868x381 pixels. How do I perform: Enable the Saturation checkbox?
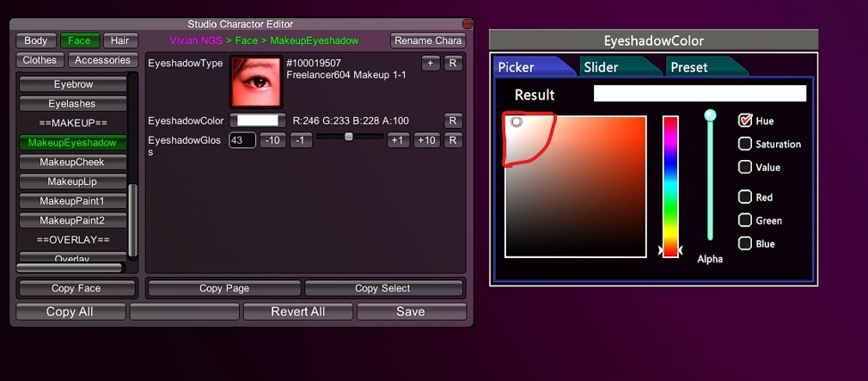[x=745, y=144]
